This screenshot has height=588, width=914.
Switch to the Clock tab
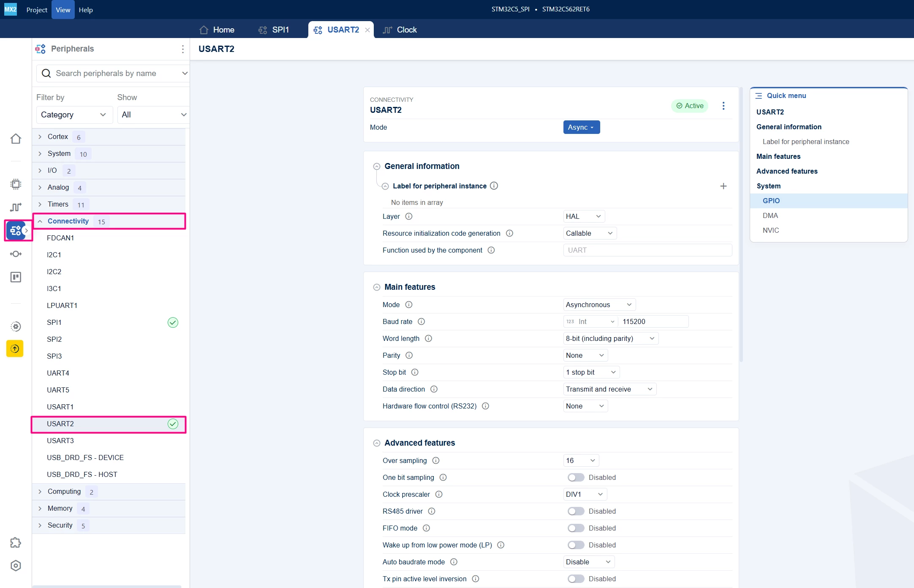pos(400,30)
